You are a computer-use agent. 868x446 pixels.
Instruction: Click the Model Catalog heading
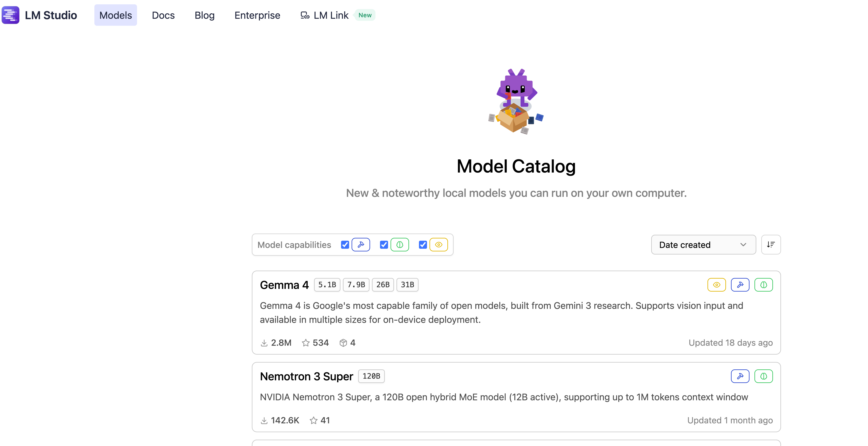[516, 166]
